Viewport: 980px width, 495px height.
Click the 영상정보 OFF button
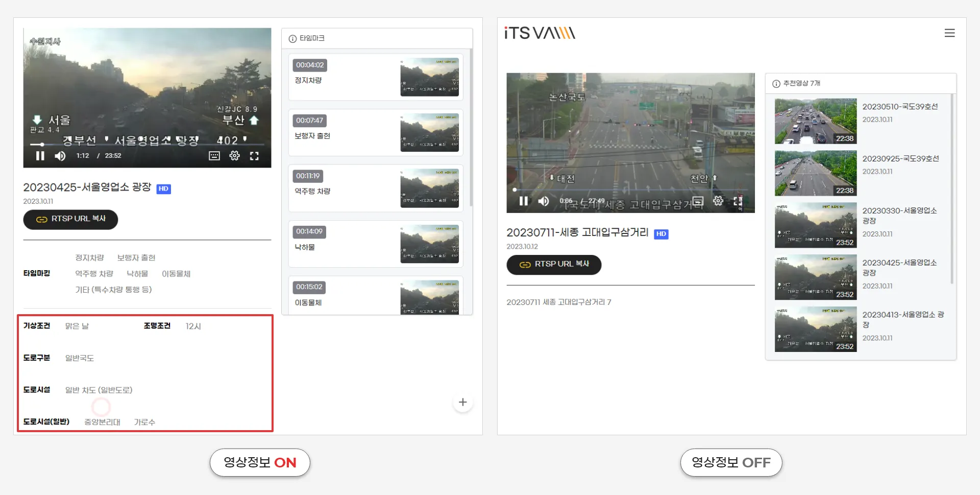pos(731,463)
